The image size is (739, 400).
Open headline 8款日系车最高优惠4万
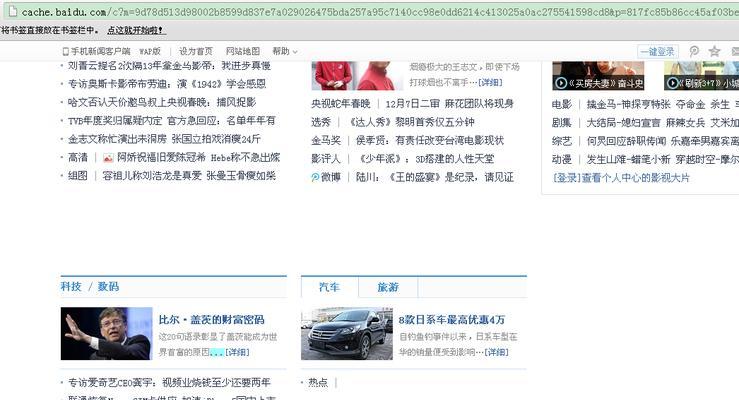click(x=452, y=319)
